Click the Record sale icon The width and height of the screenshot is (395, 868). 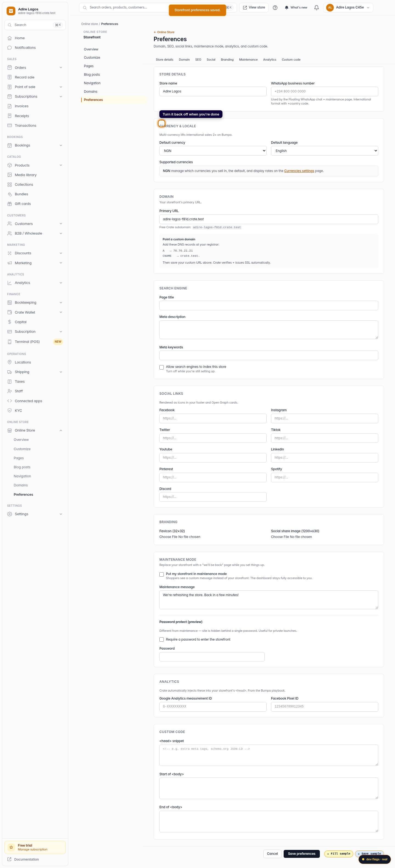pyautogui.click(x=9, y=77)
